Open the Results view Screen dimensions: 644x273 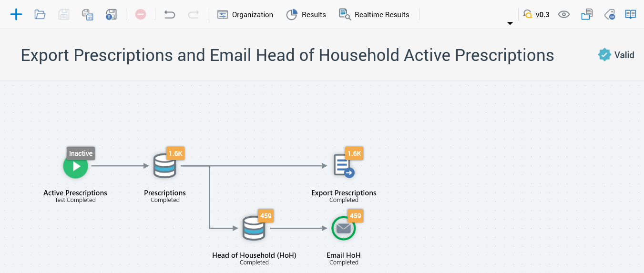(306, 14)
